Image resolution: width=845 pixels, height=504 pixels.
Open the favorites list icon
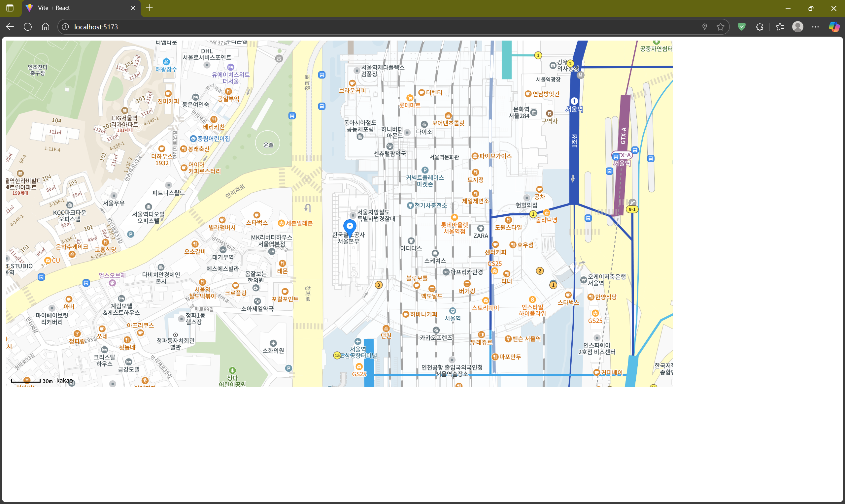click(x=780, y=27)
